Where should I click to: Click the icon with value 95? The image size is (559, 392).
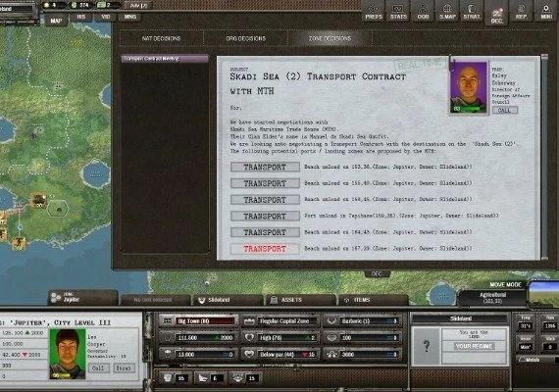(167, 378)
